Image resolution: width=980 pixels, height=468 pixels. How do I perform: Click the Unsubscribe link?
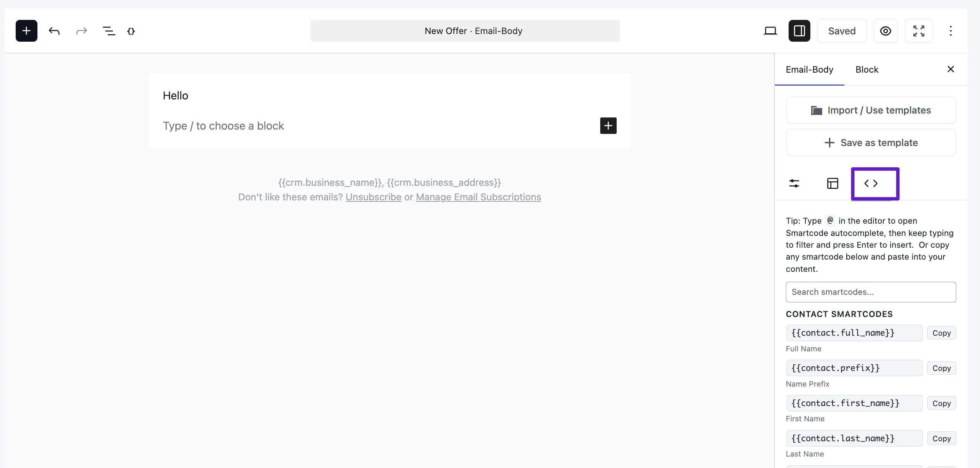(373, 197)
